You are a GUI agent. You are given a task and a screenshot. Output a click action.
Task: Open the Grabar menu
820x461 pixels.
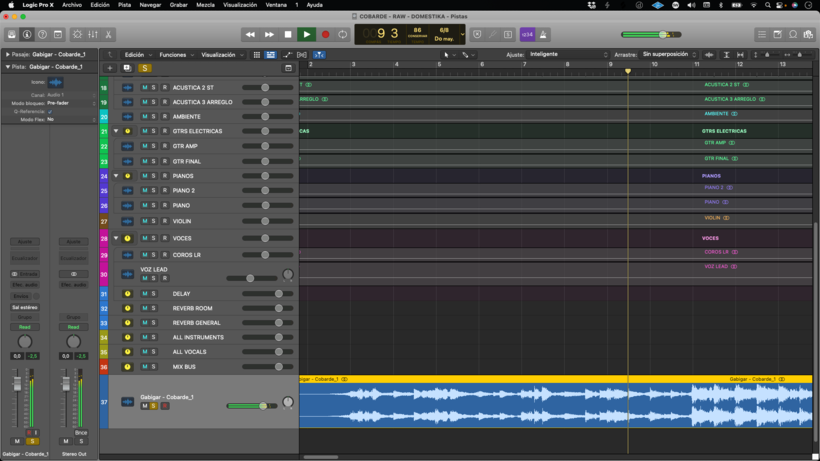(178, 5)
